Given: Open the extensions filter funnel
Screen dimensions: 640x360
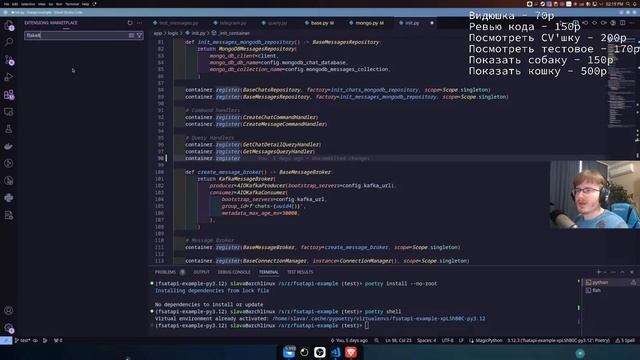Looking at the screenshot, I should tap(139, 36).
